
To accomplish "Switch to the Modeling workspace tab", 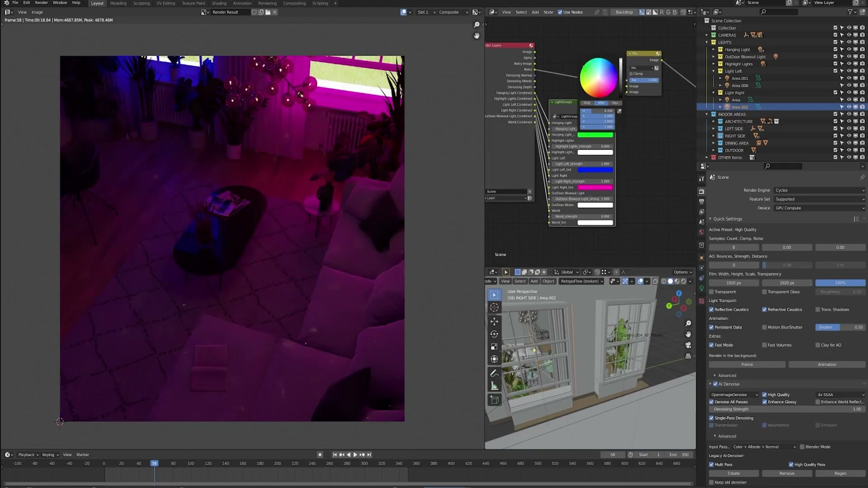I will point(118,3).
